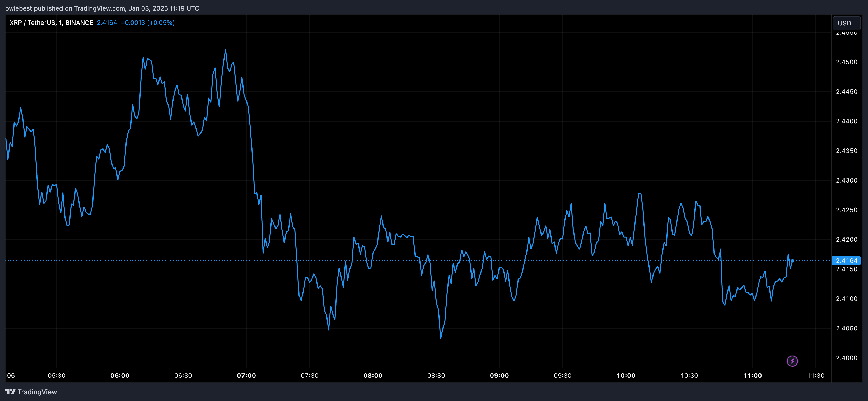Click the 09:30 time axis label
Screen dimensions: 868x401
(x=563, y=375)
